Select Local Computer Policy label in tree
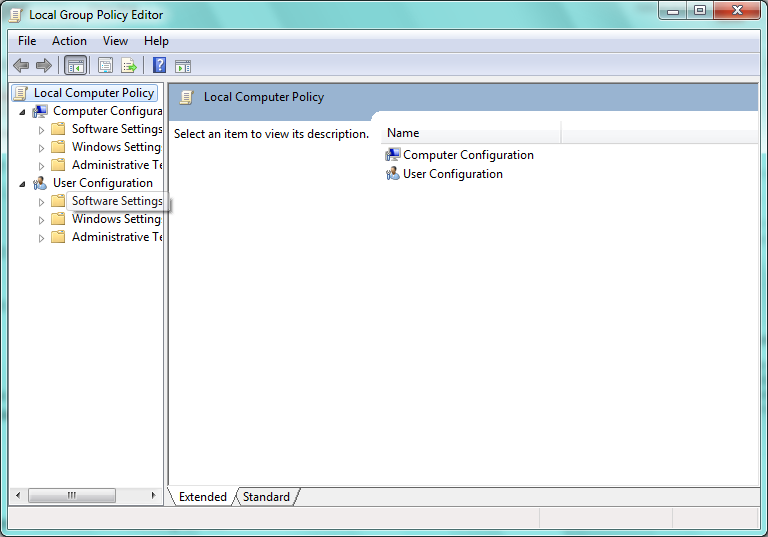 (x=94, y=93)
